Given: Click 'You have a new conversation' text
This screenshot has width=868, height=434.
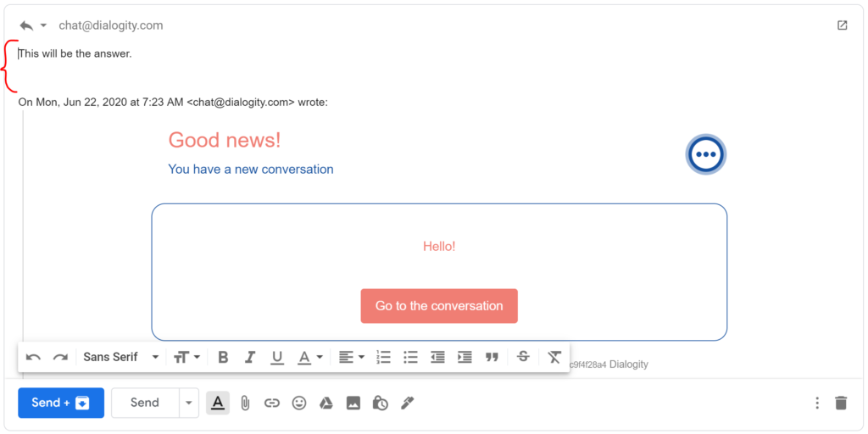Looking at the screenshot, I should tap(251, 170).
